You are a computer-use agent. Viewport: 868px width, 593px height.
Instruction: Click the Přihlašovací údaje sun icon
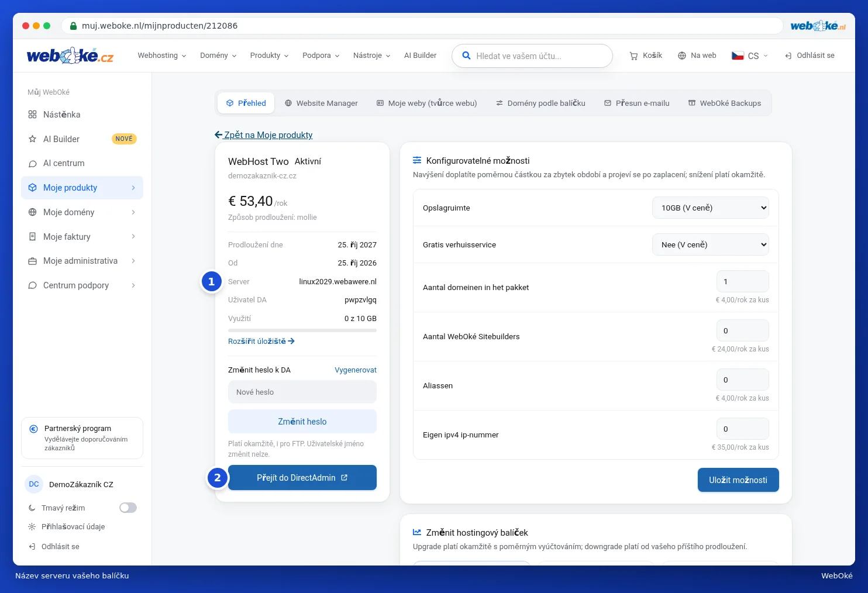(32, 527)
